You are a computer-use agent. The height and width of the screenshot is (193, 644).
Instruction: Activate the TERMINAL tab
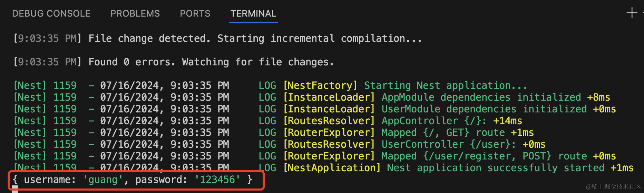click(253, 13)
